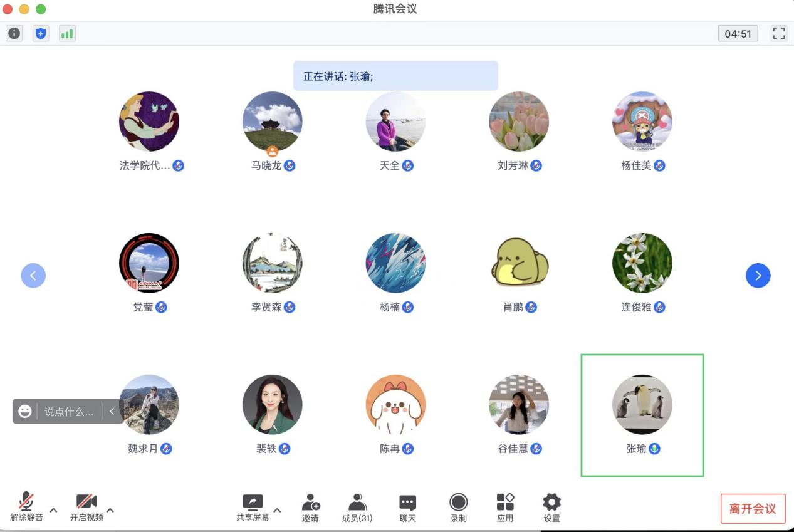Click 离开会议 to leave meeting
The image size is (794, 532).
pos(753,509)
